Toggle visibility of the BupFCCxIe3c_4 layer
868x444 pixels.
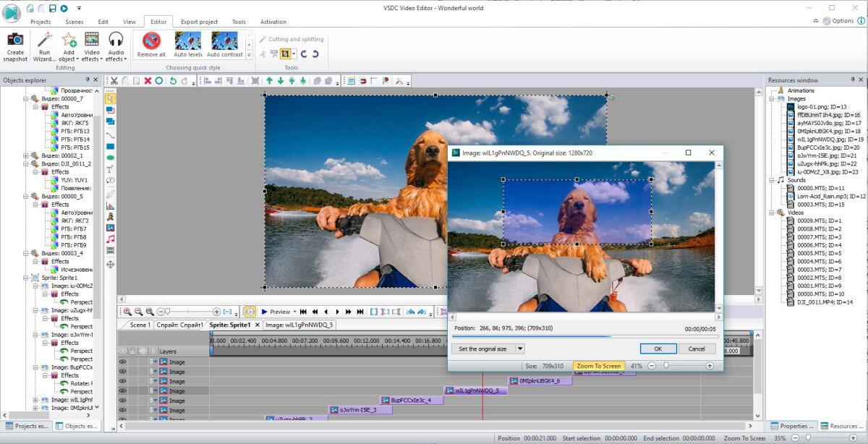click(x=123, y=400)
